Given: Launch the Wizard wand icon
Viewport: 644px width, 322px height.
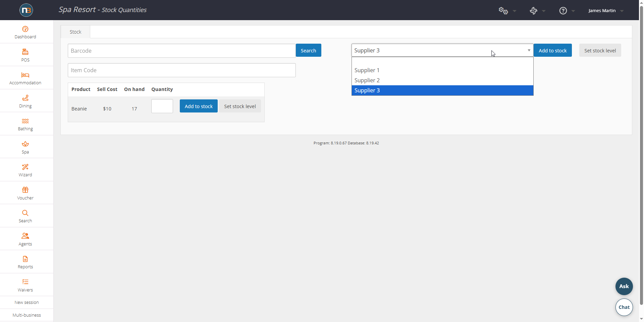Looking at the screenshot, I should pos(25,167).
